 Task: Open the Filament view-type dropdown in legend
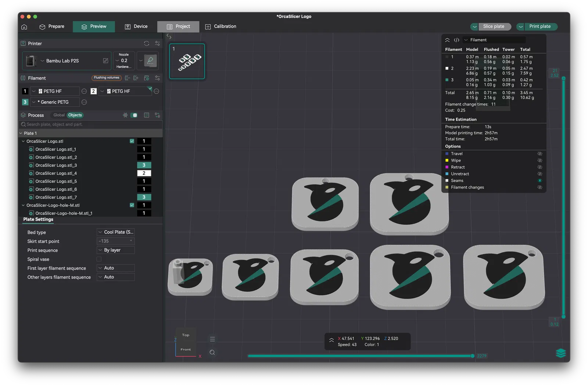[494, 40]
